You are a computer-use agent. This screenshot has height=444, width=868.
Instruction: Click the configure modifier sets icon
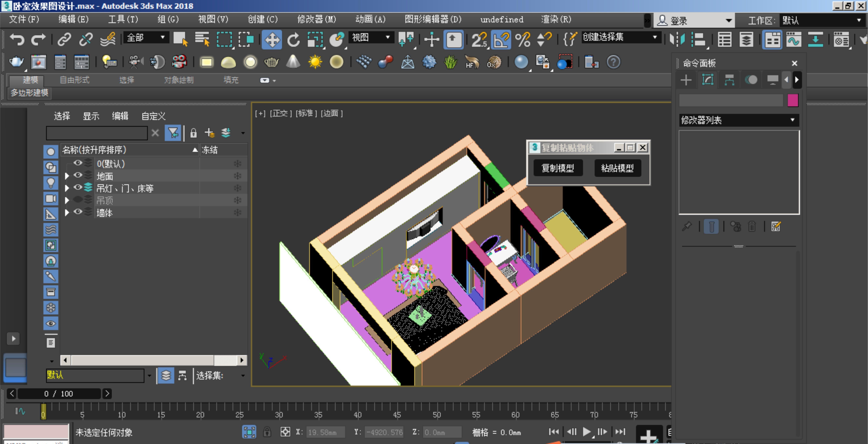[776, 226]
